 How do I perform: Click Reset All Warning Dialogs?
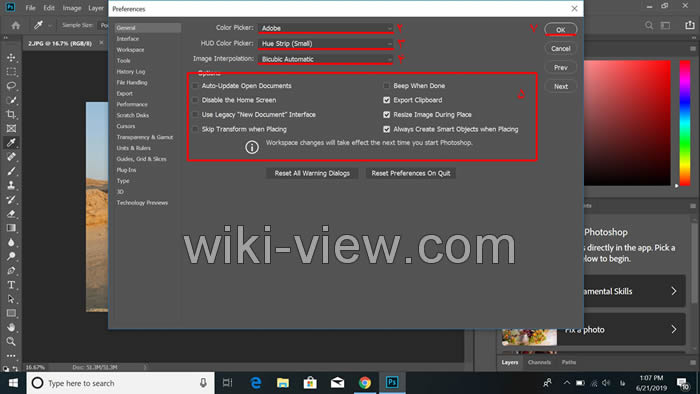click(312, 173)
